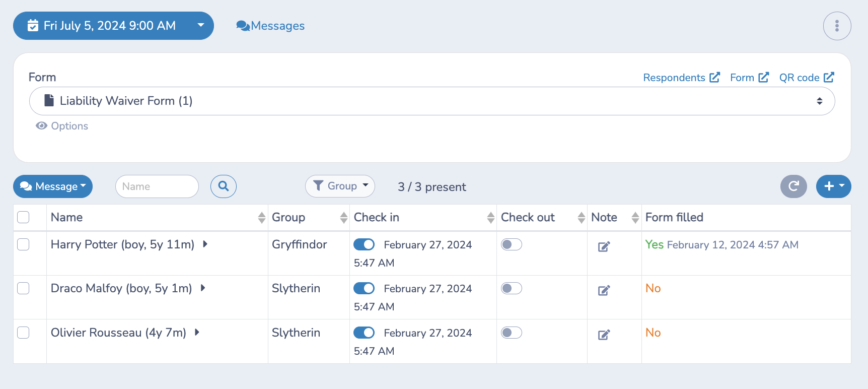Edit note for Harry Potter
This screenshot has width=868, height=389.
point(604,246)
